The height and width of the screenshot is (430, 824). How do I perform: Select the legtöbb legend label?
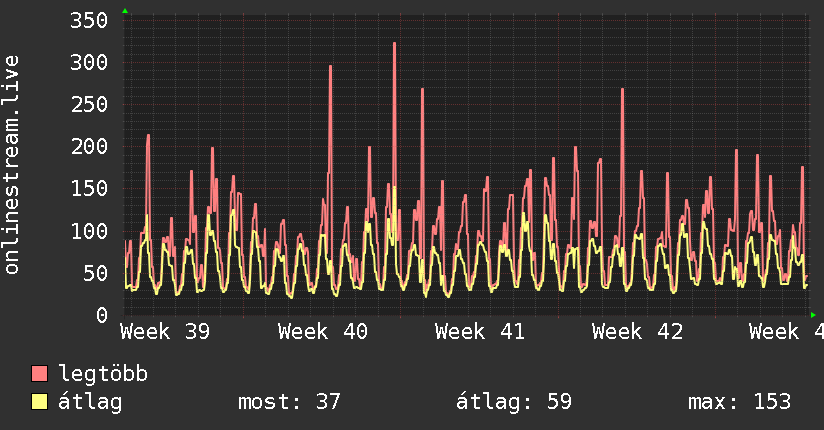click(103, 373)
